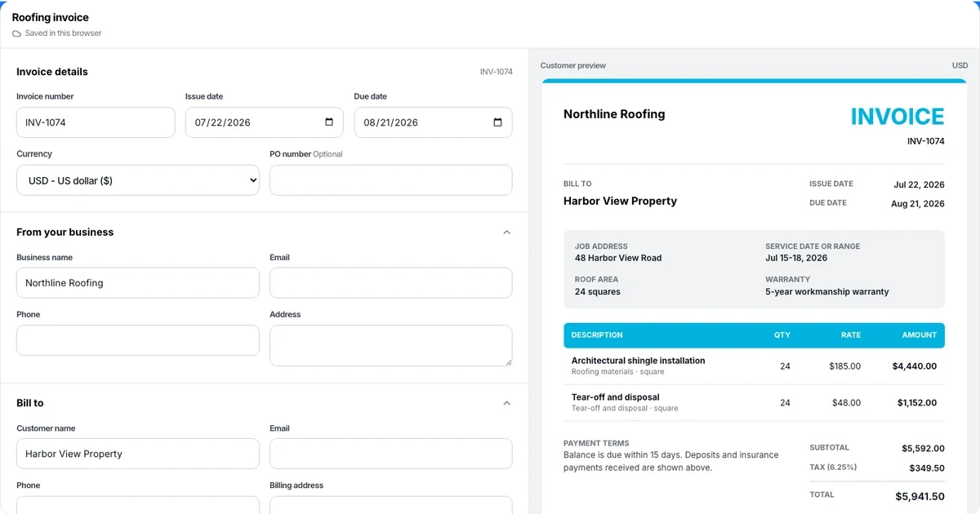980x514 pixels.
Task: Click the Invoice details heading
Action: tap(52, 72)
